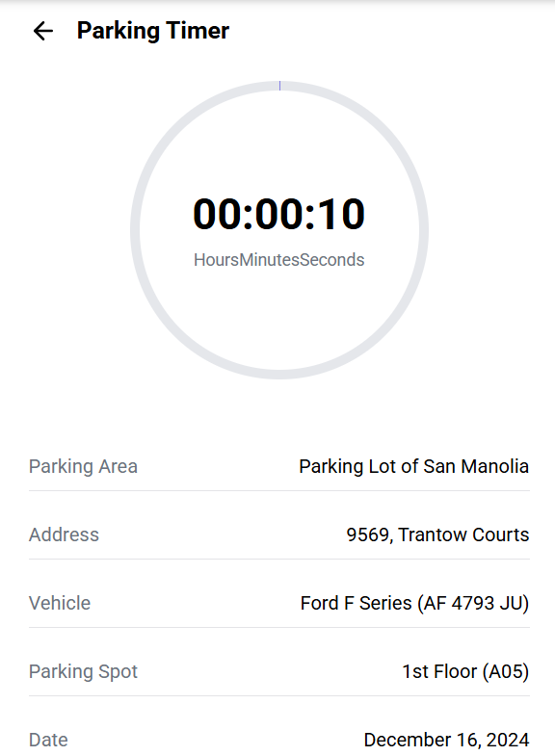
Task: Select the 9569, Trantow Courts address
Action: pos(437,534)
